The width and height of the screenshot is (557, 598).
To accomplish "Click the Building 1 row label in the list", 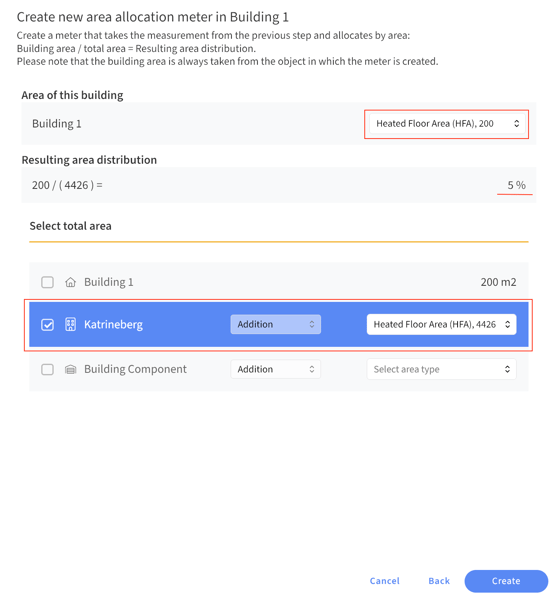I will tap(109, 282).
